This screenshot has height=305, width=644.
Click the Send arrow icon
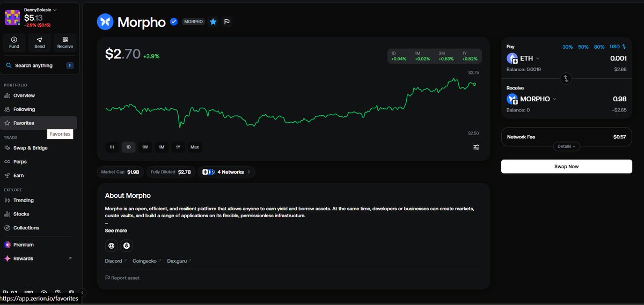pyautogui.click(x=39, y=40)
